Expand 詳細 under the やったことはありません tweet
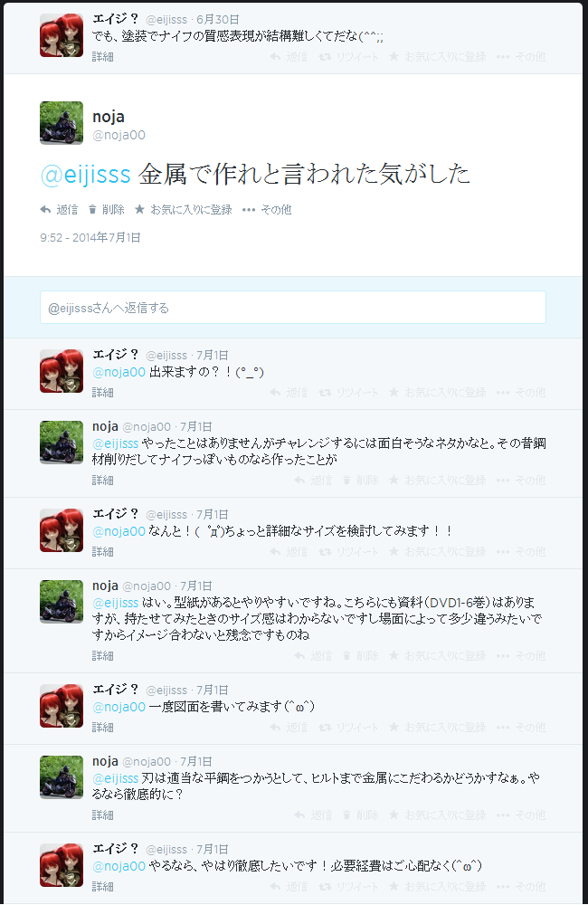Screen dimensions: 588x905 [103, 481]
